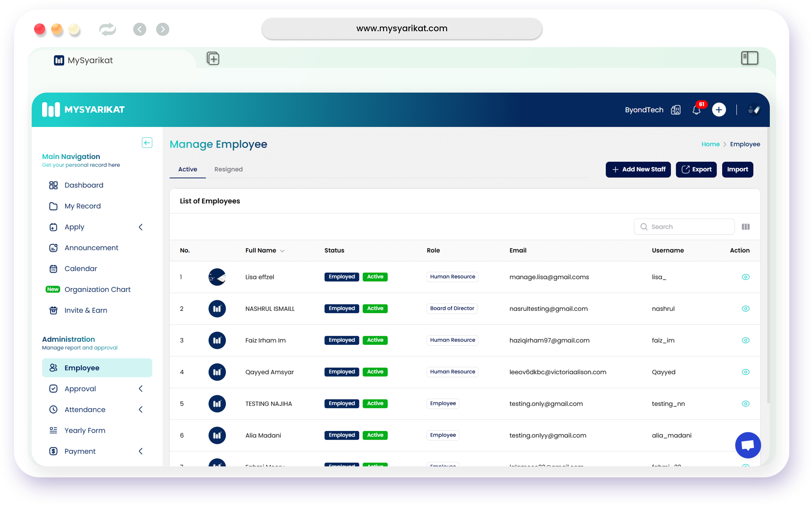This screenshot has width=812, height=505.
Task: Collapse the sidebar with the left-arrow icon
Action: tap(147, 143)
